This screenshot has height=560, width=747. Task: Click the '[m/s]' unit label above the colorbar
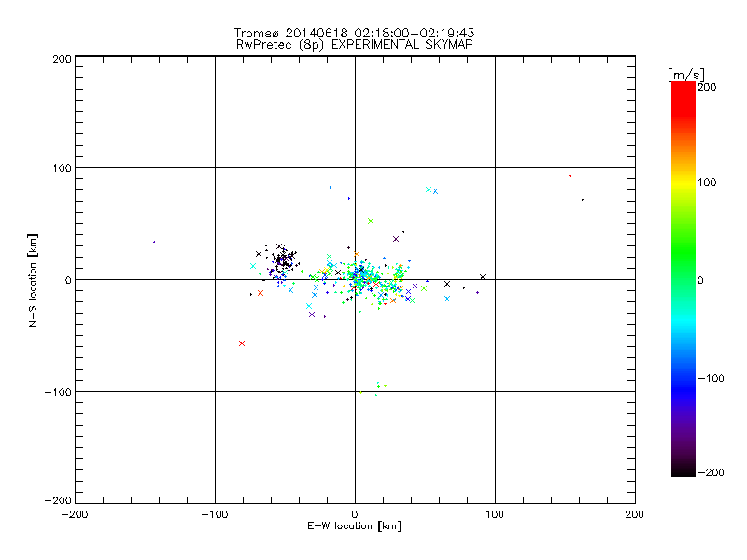click(x=686, y=75)
